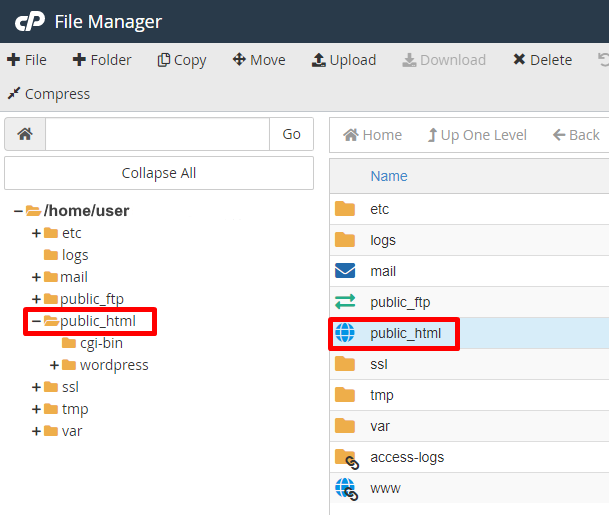609x515 pixels.
Task: Click the path input field
Action: tap(157, 134)
